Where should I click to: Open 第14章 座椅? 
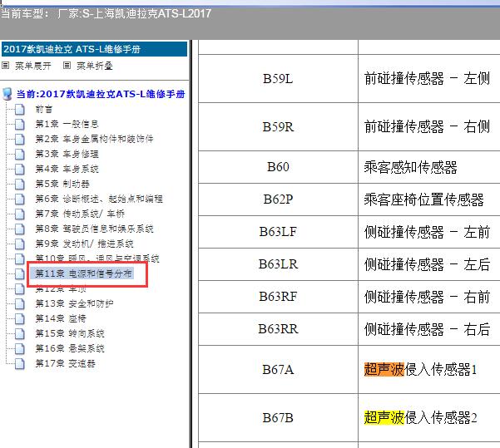[61, 319]
